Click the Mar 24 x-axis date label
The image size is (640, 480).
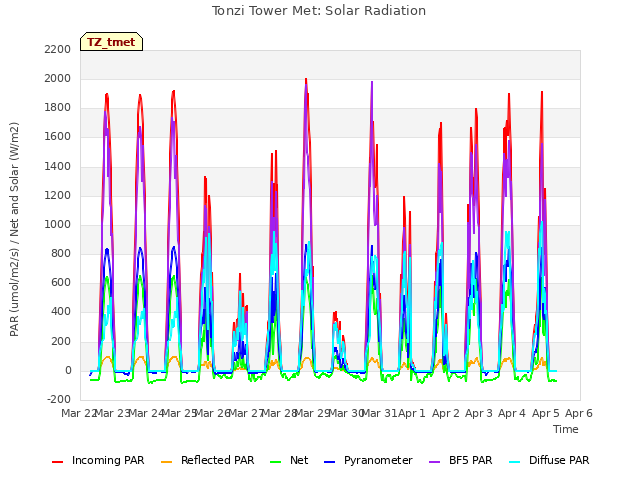click(x=146, y=413)
